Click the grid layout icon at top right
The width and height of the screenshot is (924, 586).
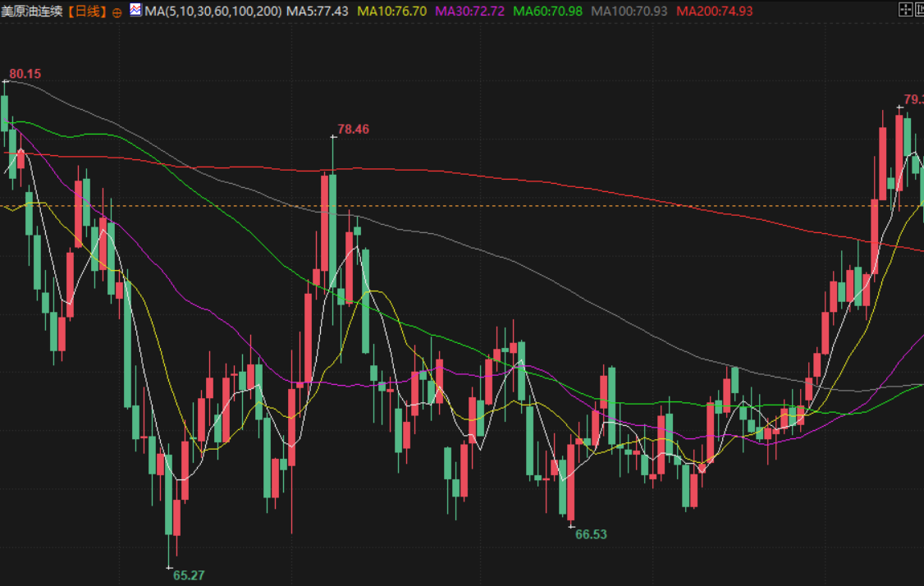tap(905, 9)
